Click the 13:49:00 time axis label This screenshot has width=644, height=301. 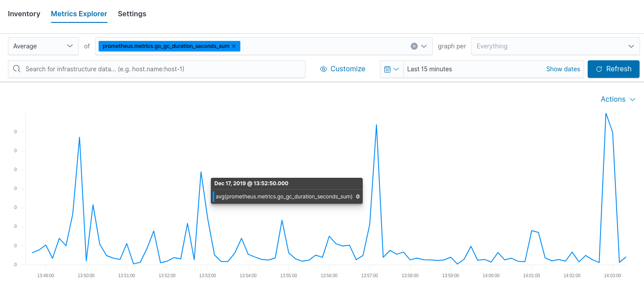[46, 275]
